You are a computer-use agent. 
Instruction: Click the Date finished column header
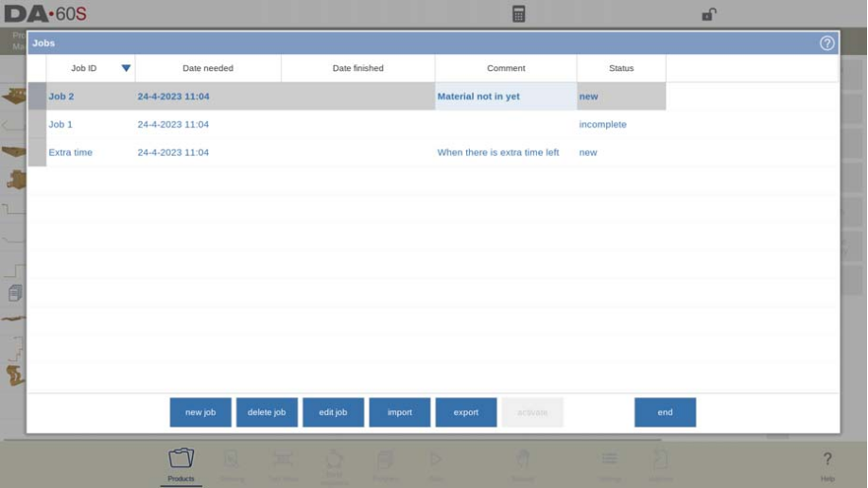coord(357,68)
